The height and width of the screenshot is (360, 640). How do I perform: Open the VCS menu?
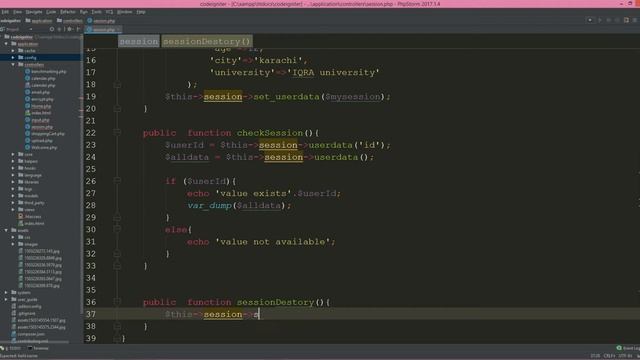pyautogui.click(x=109, y=12)
